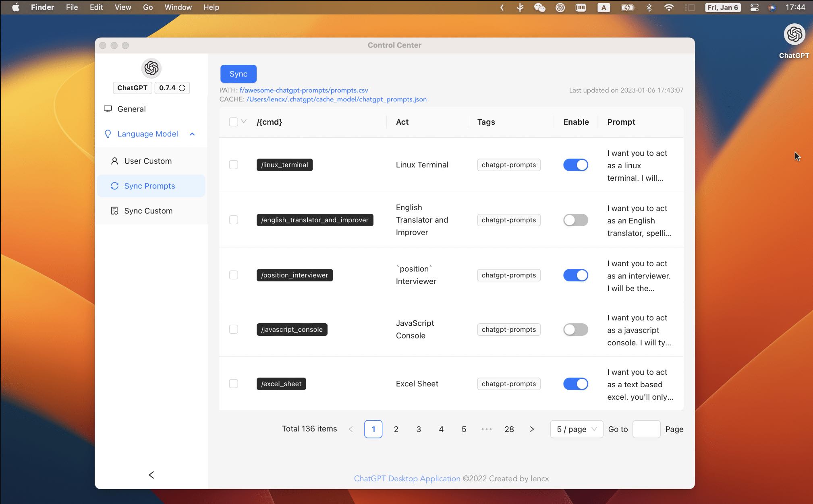
Task: Open the Finder menu
Action: click(43, 7)
